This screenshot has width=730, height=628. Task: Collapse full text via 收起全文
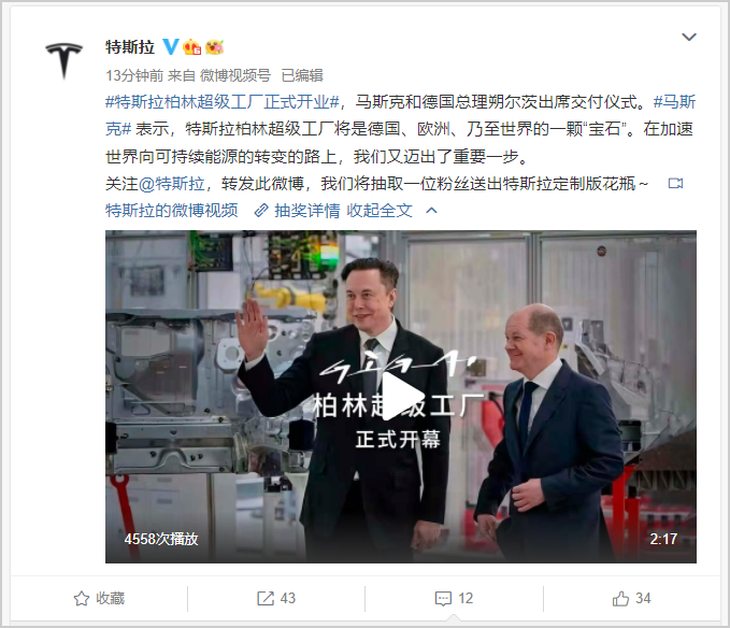(x=379, y=210)
